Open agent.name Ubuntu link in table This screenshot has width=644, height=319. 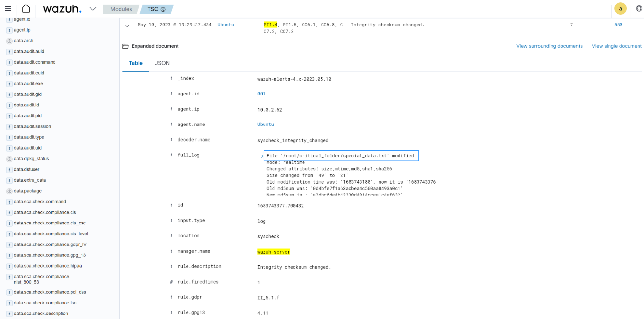pos(265,124)
